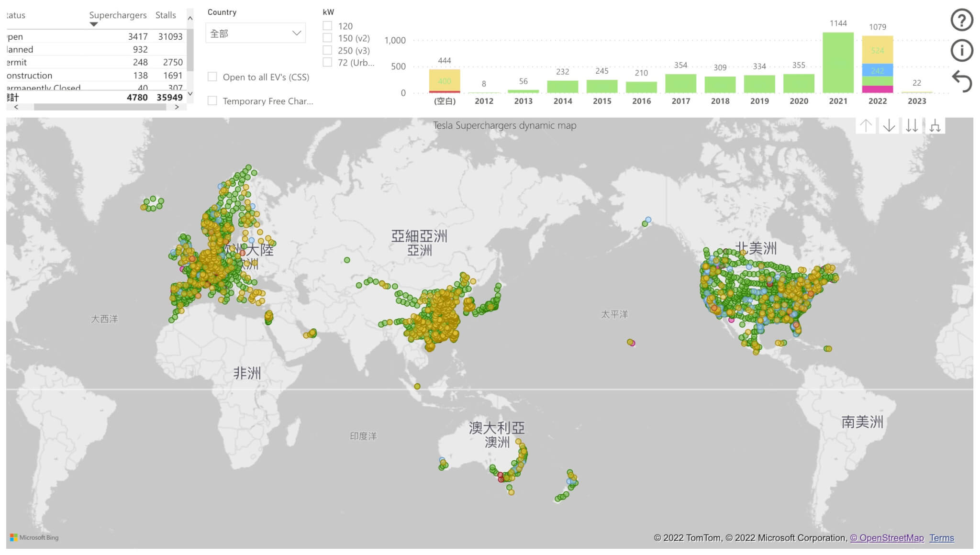This screenshot has width=980, height=555.
Task: Select the Permit status row
Action: tap(96, 62)
